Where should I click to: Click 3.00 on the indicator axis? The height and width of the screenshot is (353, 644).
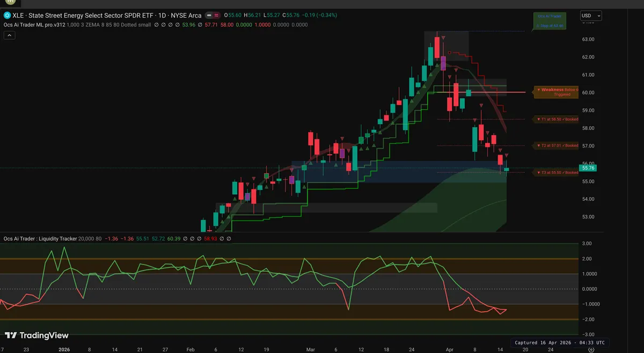tap(587, 244)
